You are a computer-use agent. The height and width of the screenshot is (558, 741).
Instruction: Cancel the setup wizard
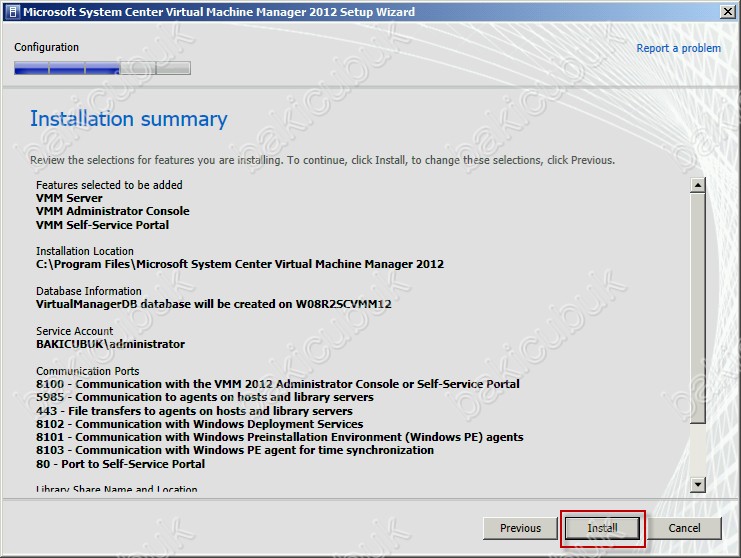tap(684, 528)
